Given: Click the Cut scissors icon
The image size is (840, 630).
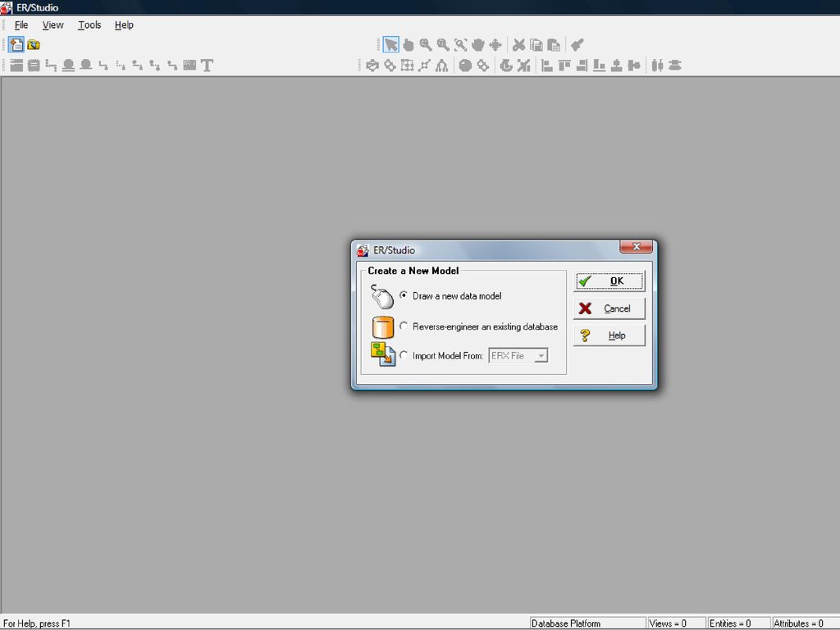Looking at the screenshot, I should point(518,45).
